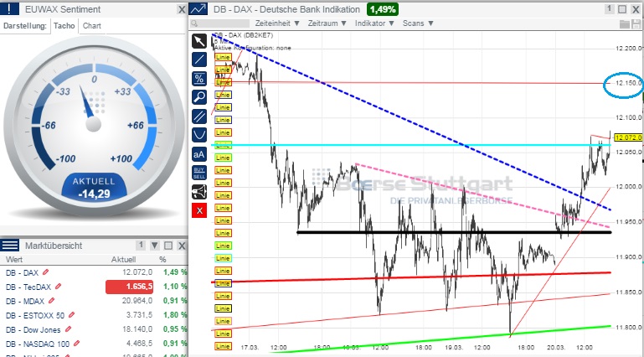Open the Zeitraum dropdown
The height and width of the screenshot is (357, 644).
[327, 23]
